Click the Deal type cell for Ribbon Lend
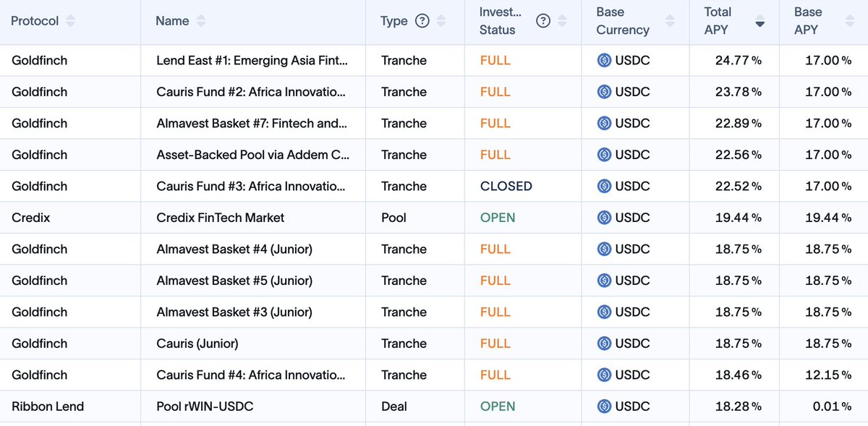The height and width of the screenshot is (426, 868). click(x=394, y=406)
